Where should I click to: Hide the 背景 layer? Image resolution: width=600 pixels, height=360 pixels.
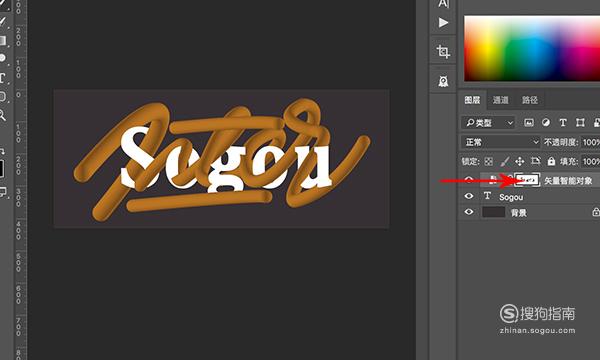point(469,212)
